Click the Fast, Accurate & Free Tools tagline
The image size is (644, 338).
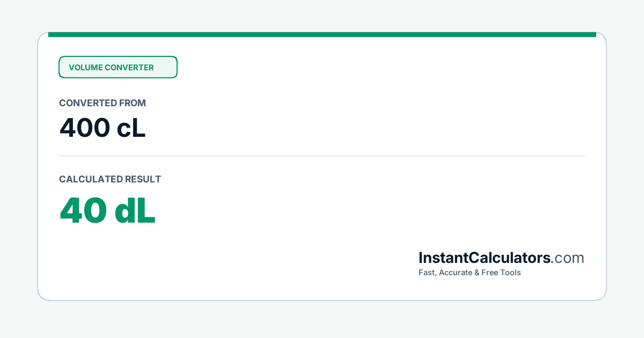tap(470, 273)
